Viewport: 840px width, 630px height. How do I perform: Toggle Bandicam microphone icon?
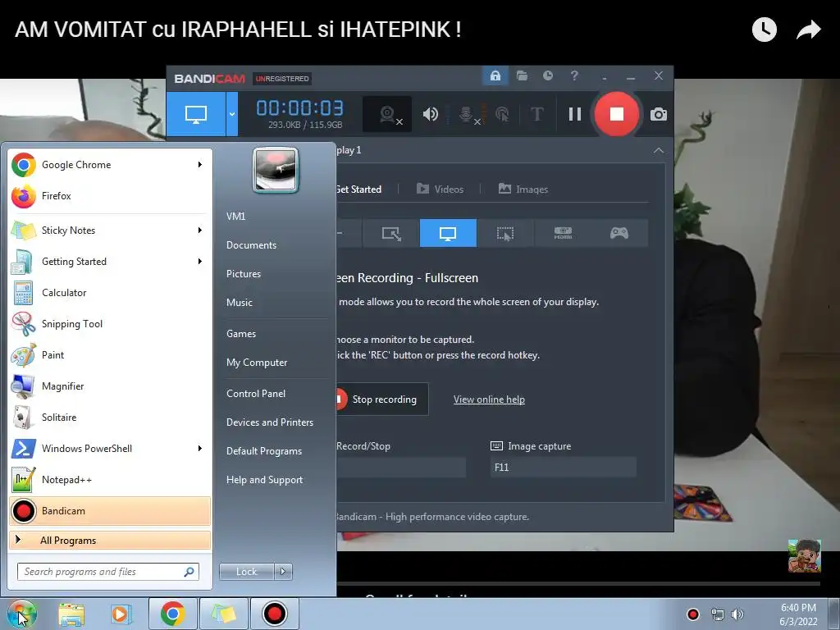coord(467,114)
